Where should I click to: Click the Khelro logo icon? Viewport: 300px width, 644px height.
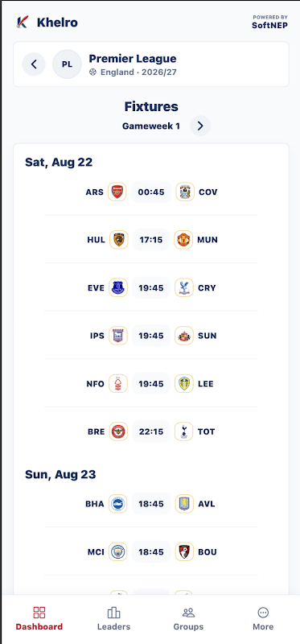(x=23, y=22)
